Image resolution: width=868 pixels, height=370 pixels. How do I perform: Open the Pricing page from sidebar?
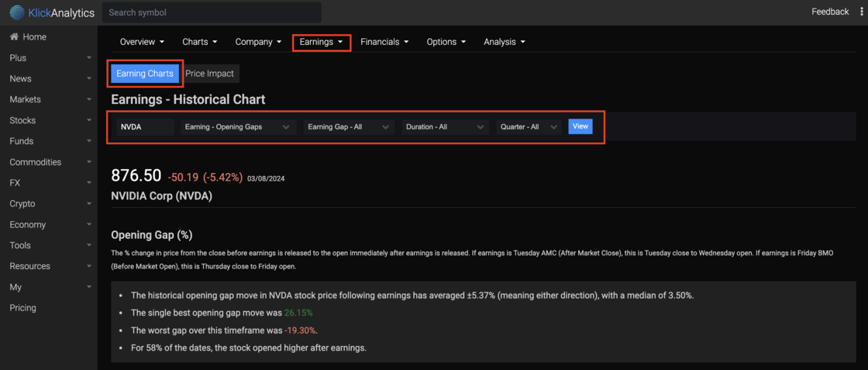(22, 308)
